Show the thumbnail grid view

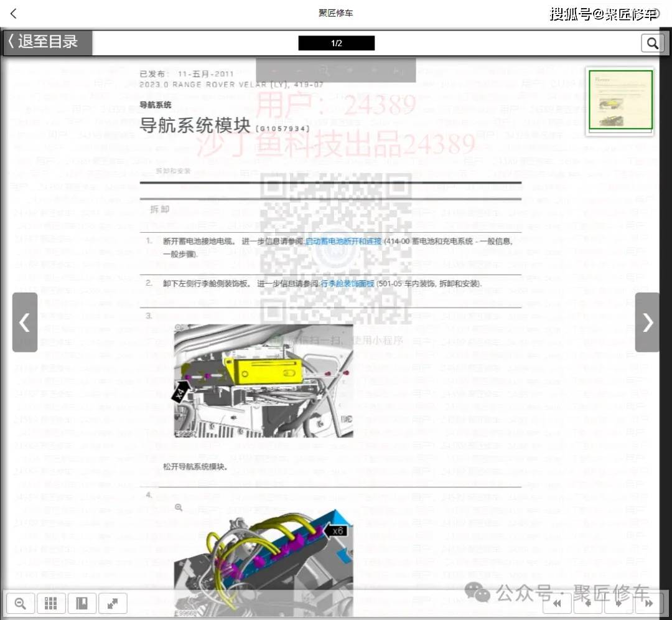(x=51, y=603)
